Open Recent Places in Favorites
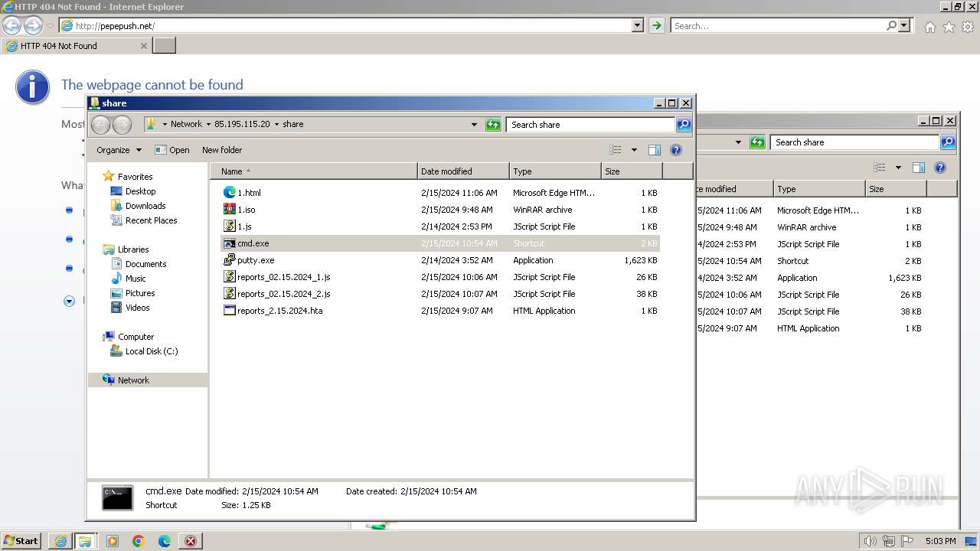 click(144, 220)
